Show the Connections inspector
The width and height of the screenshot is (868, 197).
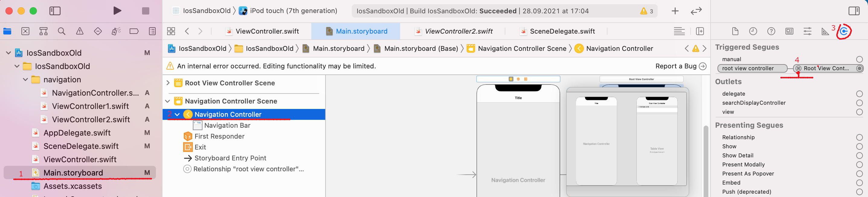tap(844, 31)
